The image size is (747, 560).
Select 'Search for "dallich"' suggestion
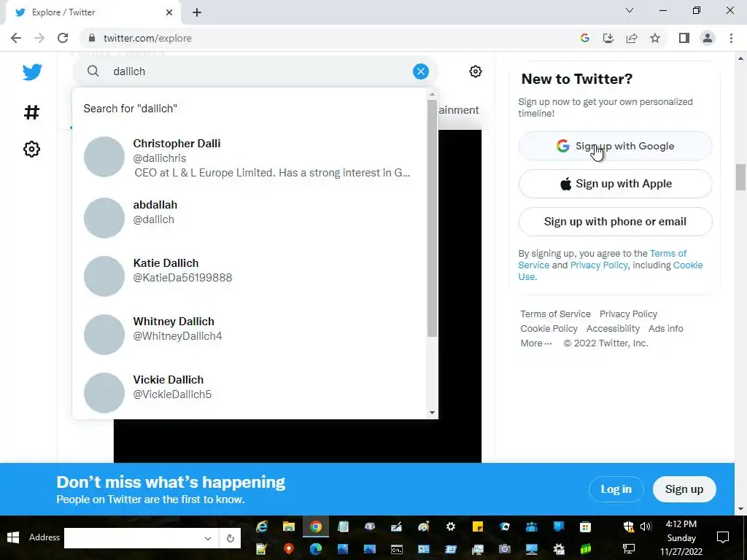coord(249,109)
